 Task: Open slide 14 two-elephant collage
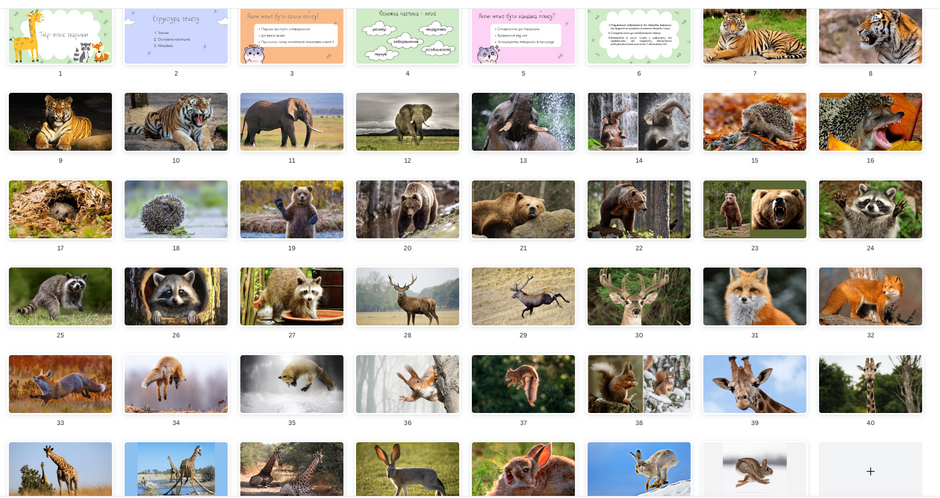coord(638,122)
